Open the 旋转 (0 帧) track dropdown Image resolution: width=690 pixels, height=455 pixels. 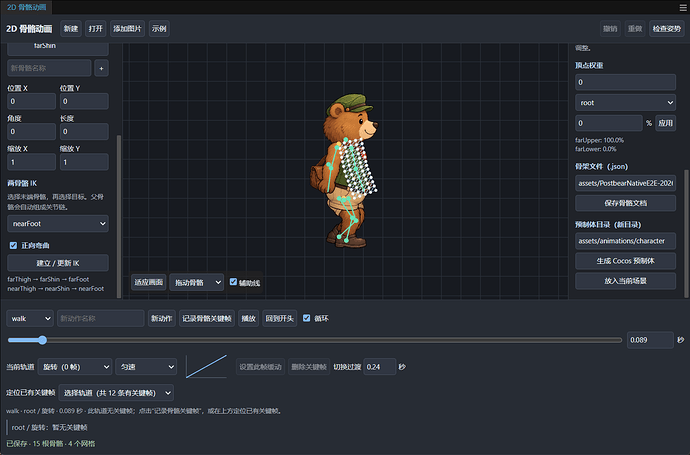[75, 367]
